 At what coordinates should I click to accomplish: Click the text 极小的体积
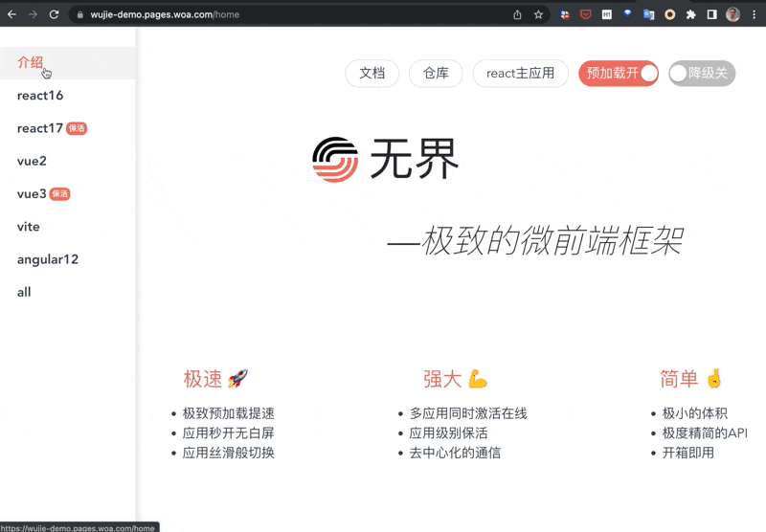(695, 413)
